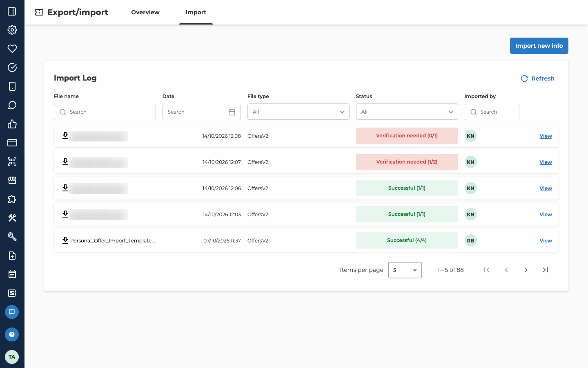Viewport: 588px width, 368px height.
Task: Expand the Status filter dropdown
Action: click(x=407, y=112)
